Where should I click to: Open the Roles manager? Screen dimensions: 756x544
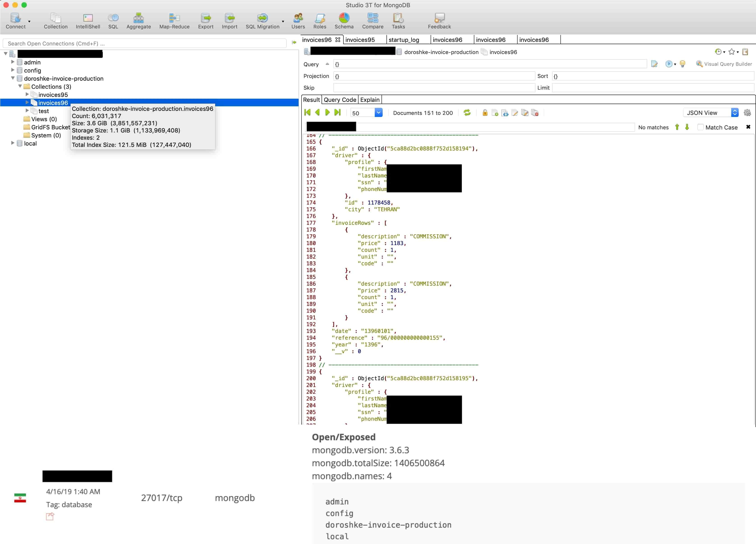320,21
